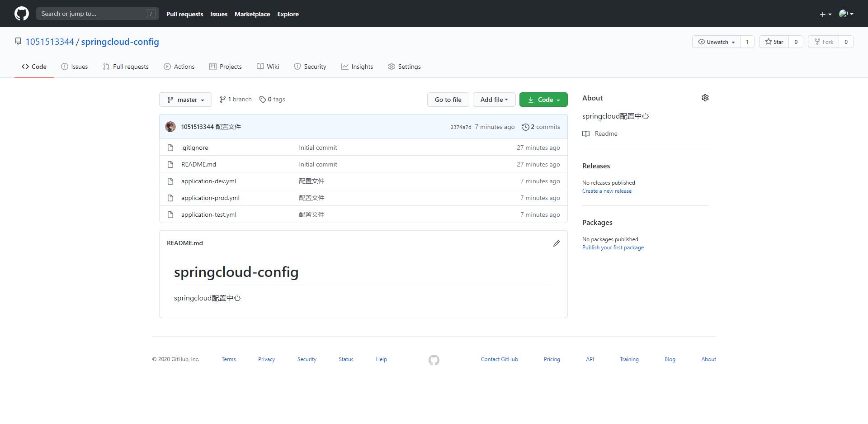868x424 pixels.
Task: Open the Pull requests repository tab
Action: (126, 67)
